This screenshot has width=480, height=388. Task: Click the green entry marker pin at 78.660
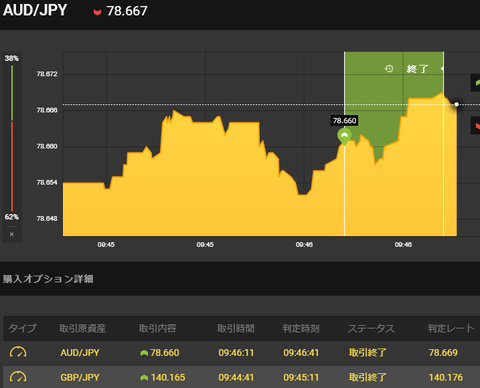[x=344, y=137]
